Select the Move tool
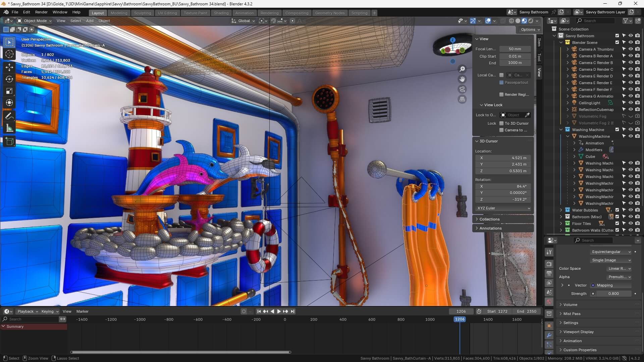Screen dimensions: 644x362 tap(9, 67)
